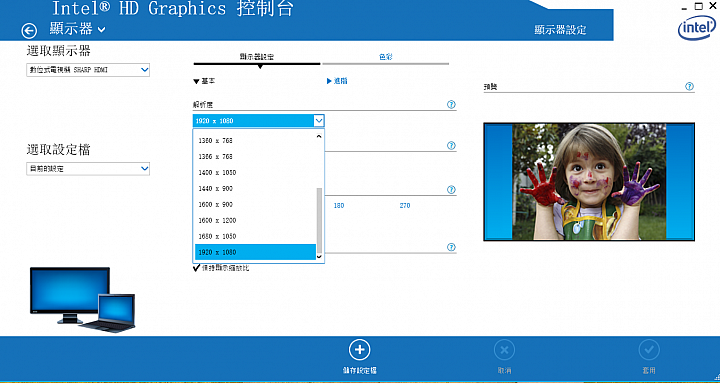
Task: Choose 1440 x 900 resolution
Action: tap(255, 188)
